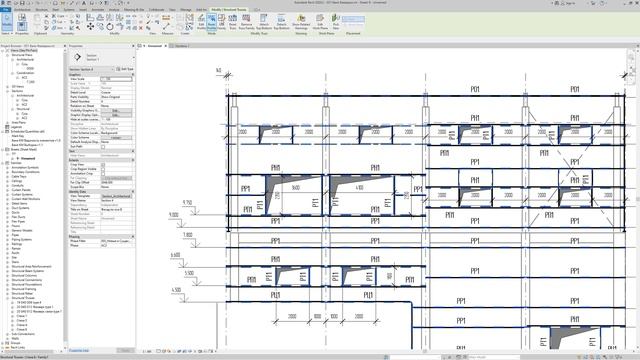Image resolution: width=640 pixels, height=360 pixels.
Task: Open the Properties help link
Action: [78, 350]
